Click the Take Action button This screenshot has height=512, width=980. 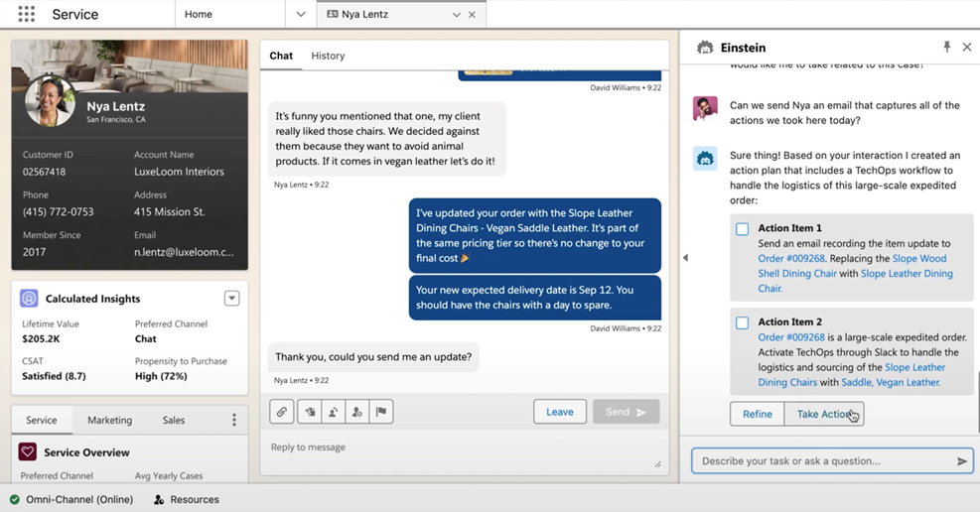(x=824, y=414)
